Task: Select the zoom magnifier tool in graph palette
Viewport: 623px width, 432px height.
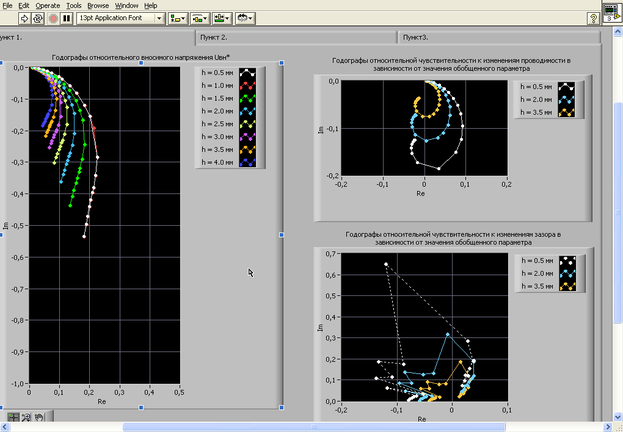Action: click(x=26, y=416)
